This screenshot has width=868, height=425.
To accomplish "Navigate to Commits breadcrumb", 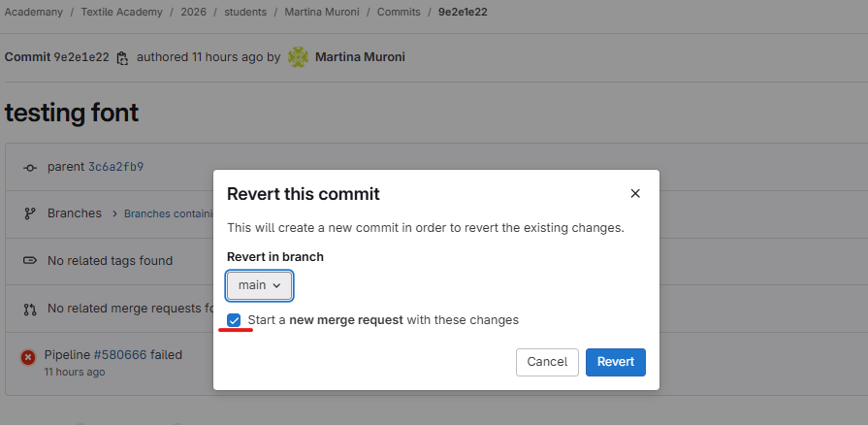I will tap(401, 13).
